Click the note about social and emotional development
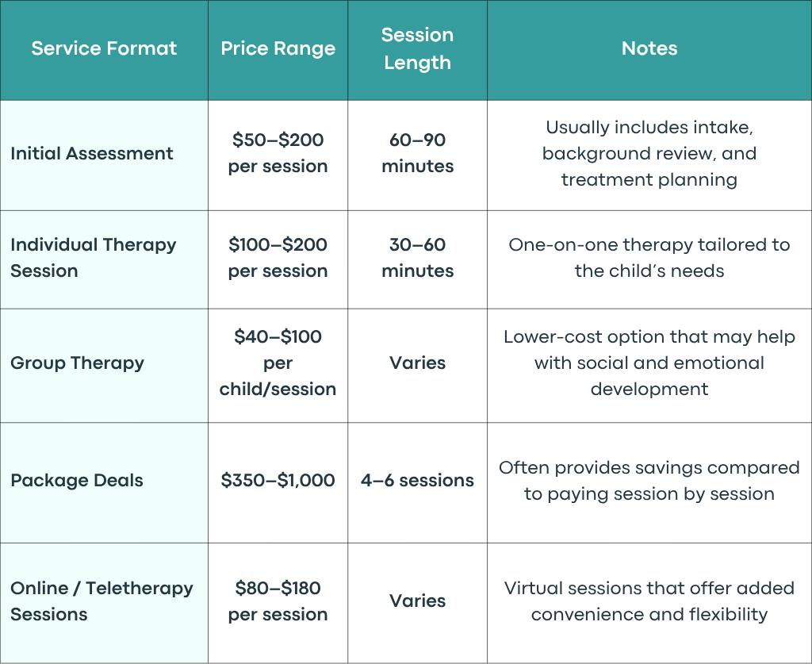Image resolution: width=812 pixels, height=664 pixels. click(649, 363)
